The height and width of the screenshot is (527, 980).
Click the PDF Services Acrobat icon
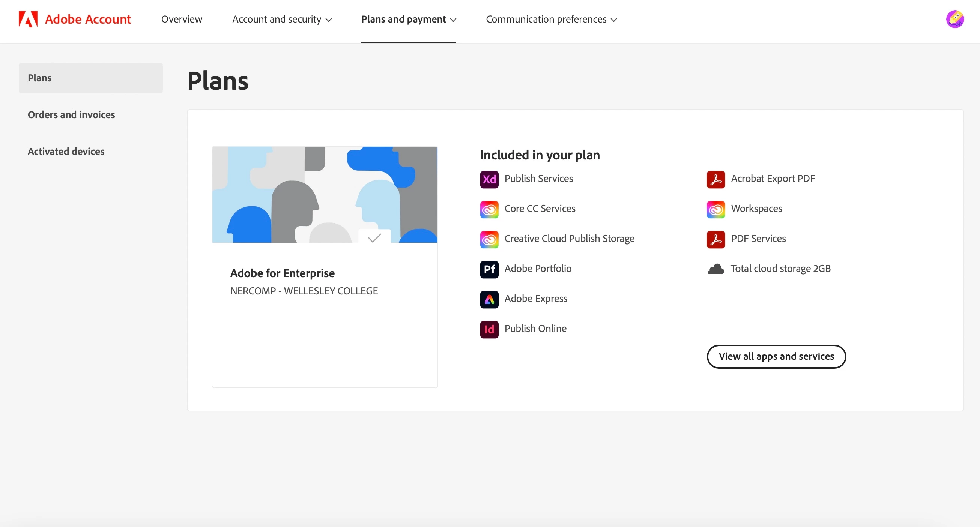[x=715, y=239]
